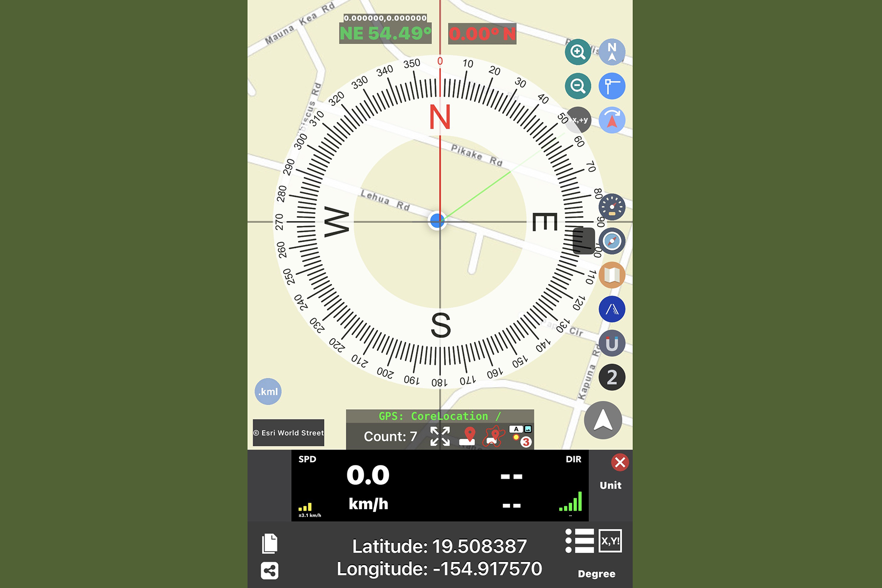This screenshot has height=588, width=882.
Task: Open the .kml export button
Action: [268, 392]
